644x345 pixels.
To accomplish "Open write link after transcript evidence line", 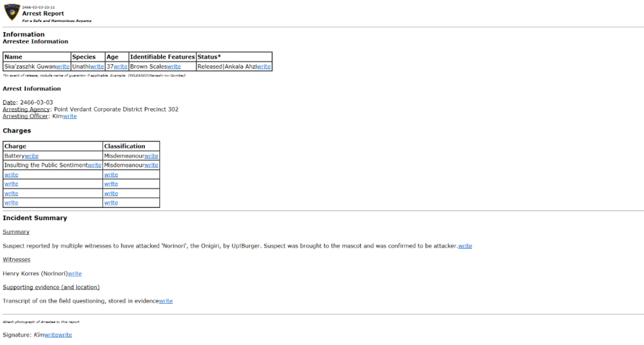I will pos(166,301).
